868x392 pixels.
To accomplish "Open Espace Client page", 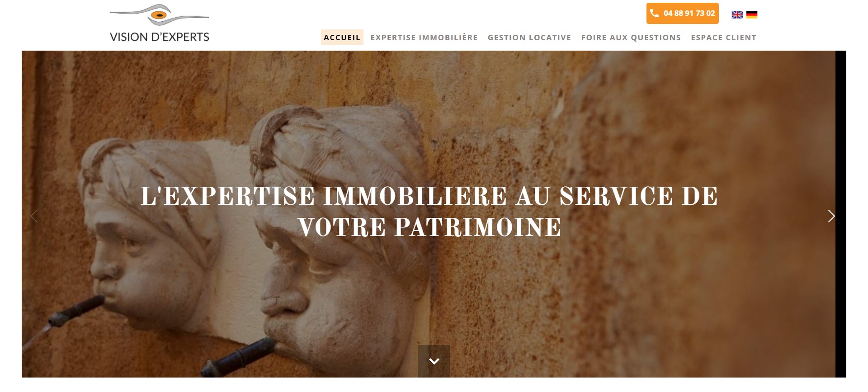I will (723, 38).
